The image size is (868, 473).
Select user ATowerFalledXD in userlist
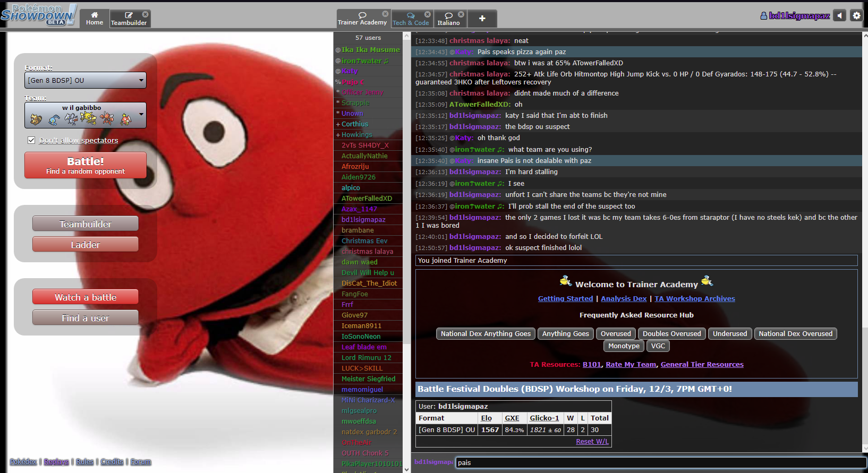pos(368,199)
